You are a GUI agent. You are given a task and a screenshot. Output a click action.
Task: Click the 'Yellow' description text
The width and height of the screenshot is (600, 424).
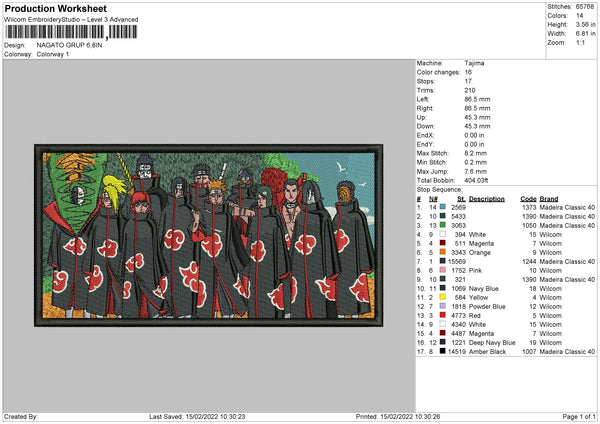click(x=478, y=297)
